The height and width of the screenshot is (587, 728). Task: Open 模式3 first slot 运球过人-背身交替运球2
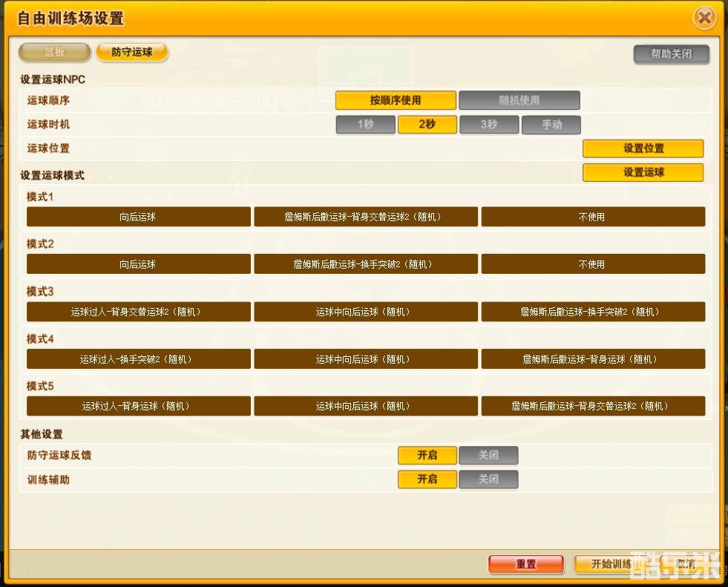tap(138, 312)
